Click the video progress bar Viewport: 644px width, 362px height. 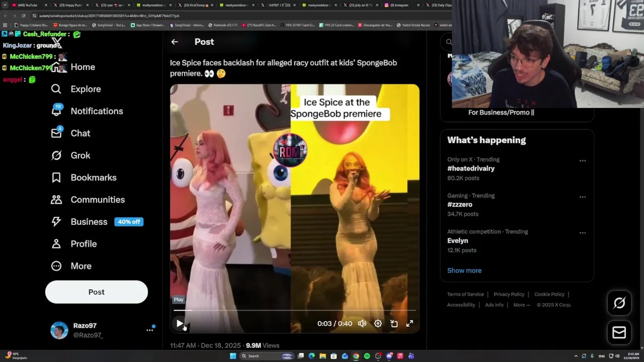click(294, 311)
